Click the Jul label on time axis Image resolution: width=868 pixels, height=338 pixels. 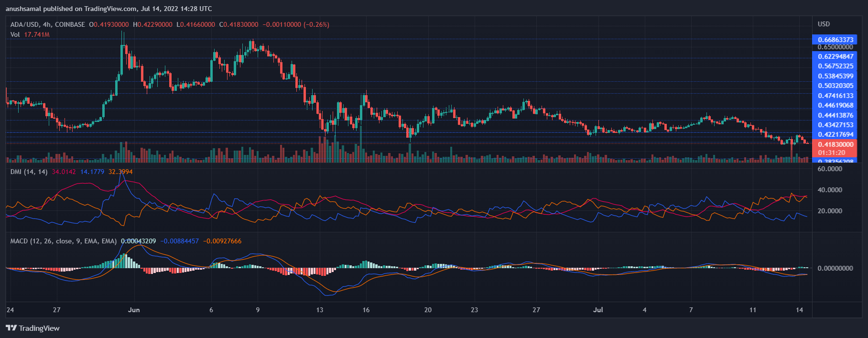598,310
